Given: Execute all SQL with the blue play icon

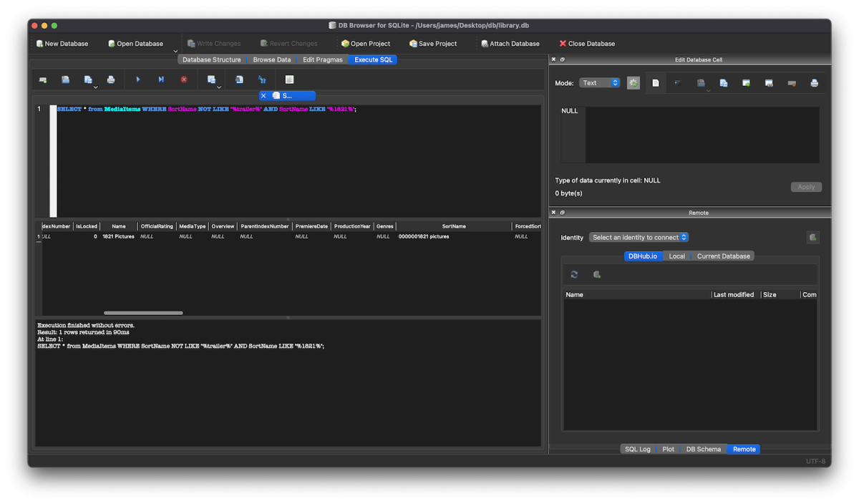Looking at the screenshot, I should pos(137,79).
